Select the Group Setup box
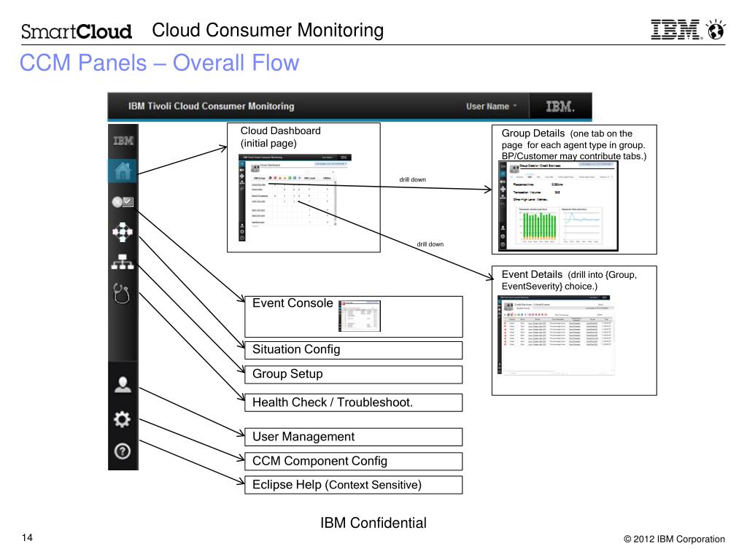 [x=354, y=374]
